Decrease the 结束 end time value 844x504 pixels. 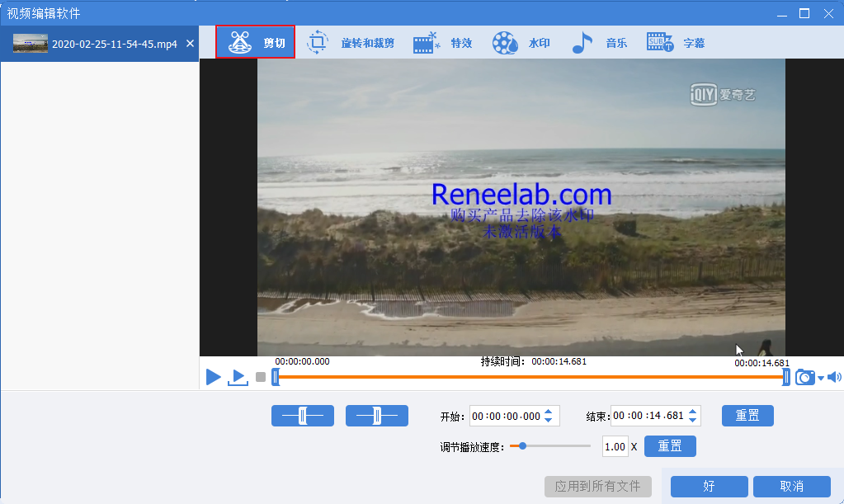tap(693, 420)
